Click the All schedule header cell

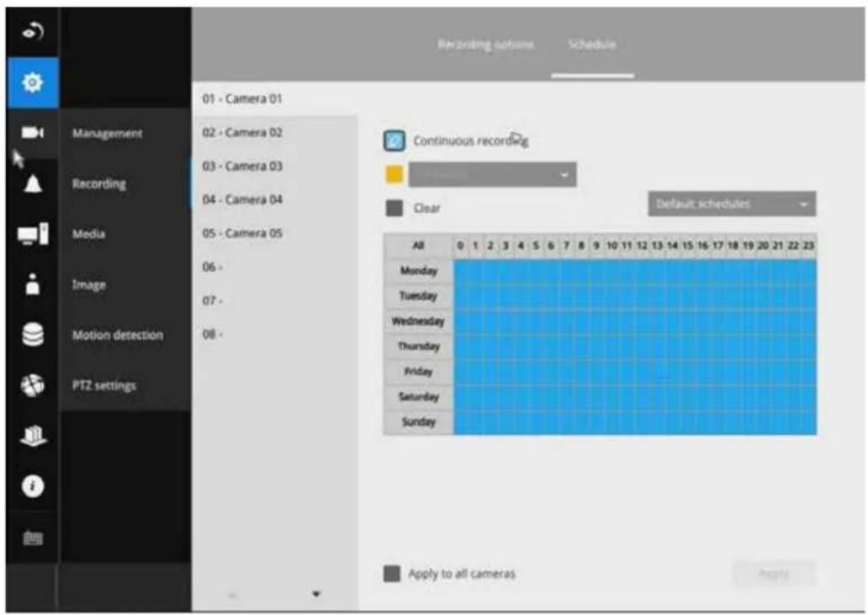click(419, 245)
